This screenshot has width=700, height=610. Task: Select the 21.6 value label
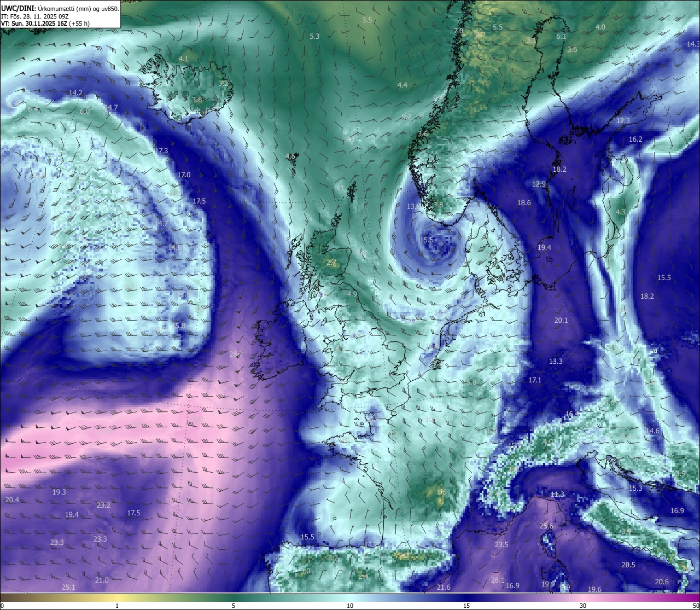(444, 588)
